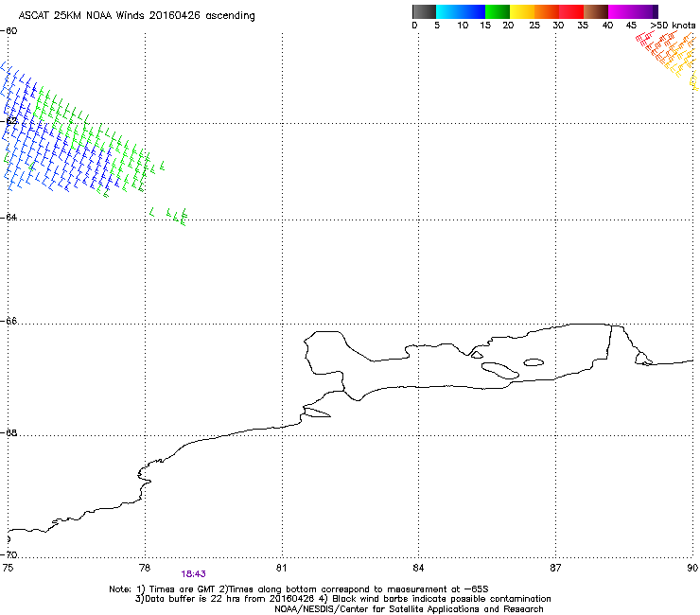Click the note line 'Times are GMT'
Screen dimensions: 700x615
182,589
